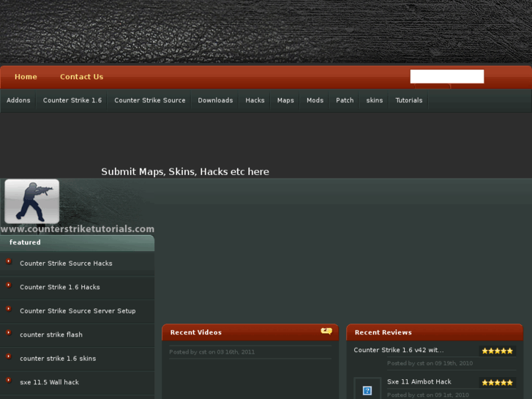Open the Maps category
The height and width of the screenshot is (399, 532).
click(285, 100)
